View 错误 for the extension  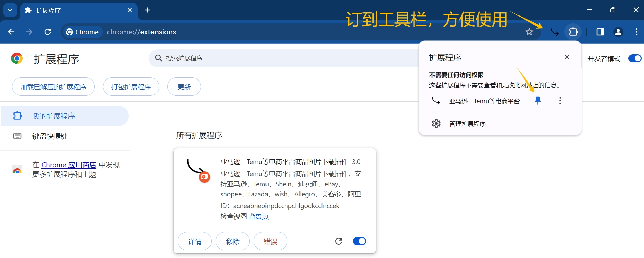[271, 241]
